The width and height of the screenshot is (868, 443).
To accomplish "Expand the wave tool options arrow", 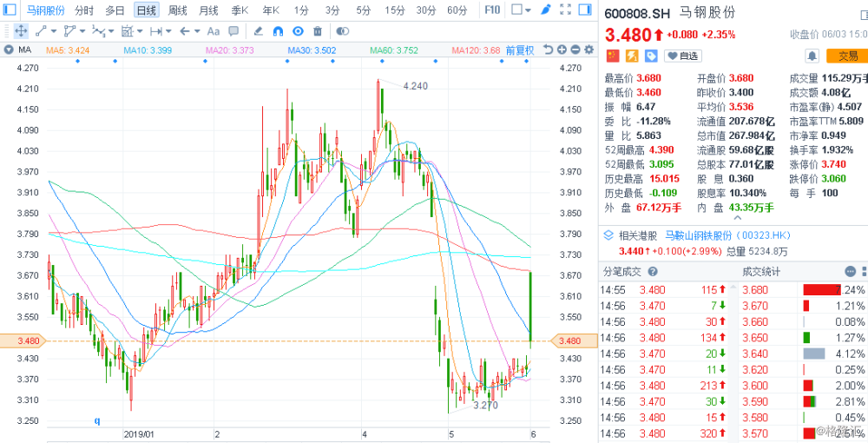I will click(111, 31).
